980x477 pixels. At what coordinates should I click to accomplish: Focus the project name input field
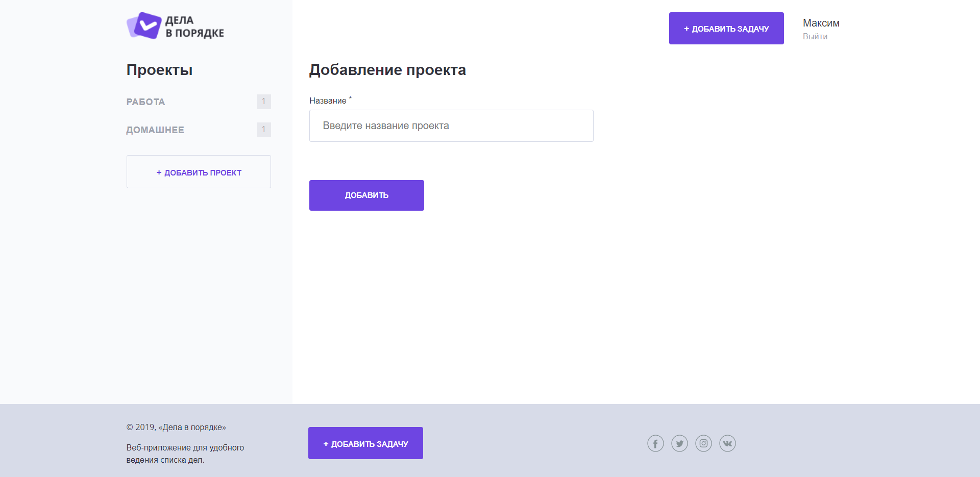451,126
